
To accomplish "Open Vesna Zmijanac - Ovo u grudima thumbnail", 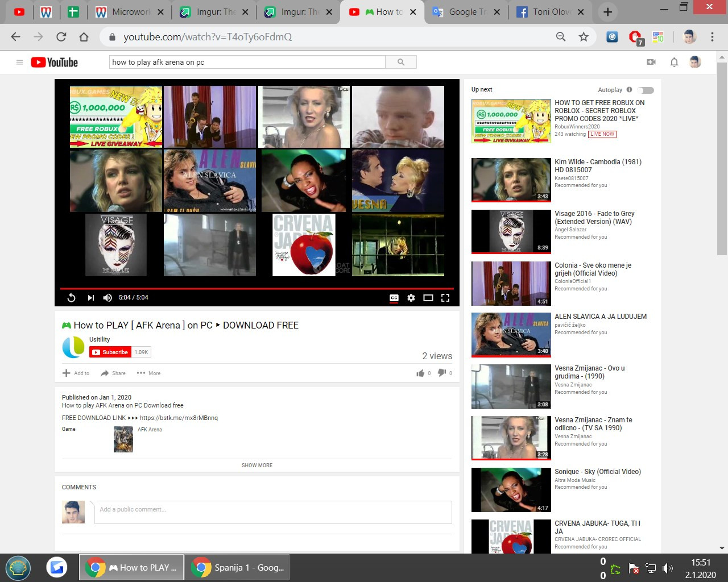I will pos(511,386).
